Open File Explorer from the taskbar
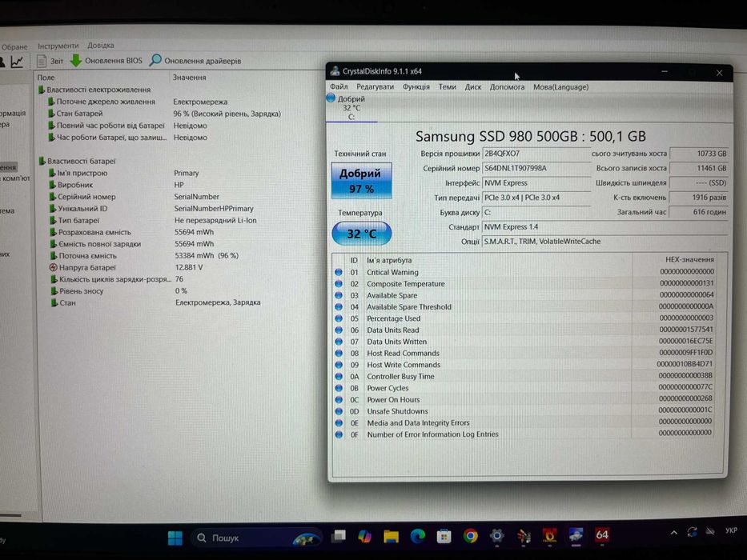This screenshot has width=747, height=560. [392, 537]
